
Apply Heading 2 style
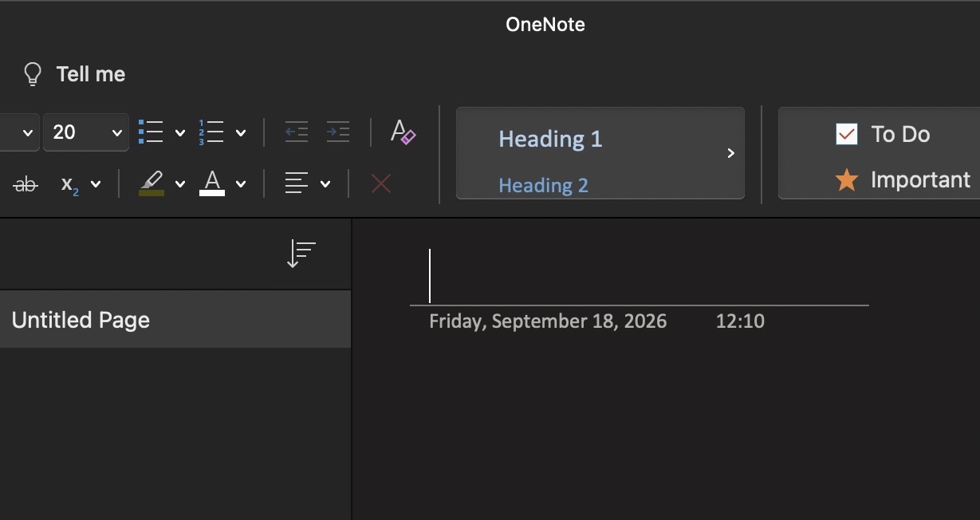click(x=543, y=185)
